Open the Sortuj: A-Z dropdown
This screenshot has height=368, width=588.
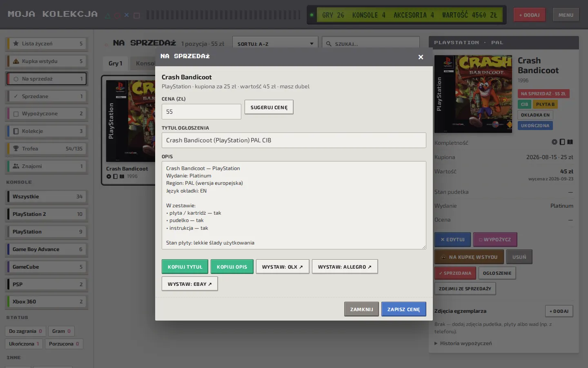click(275, 44)
